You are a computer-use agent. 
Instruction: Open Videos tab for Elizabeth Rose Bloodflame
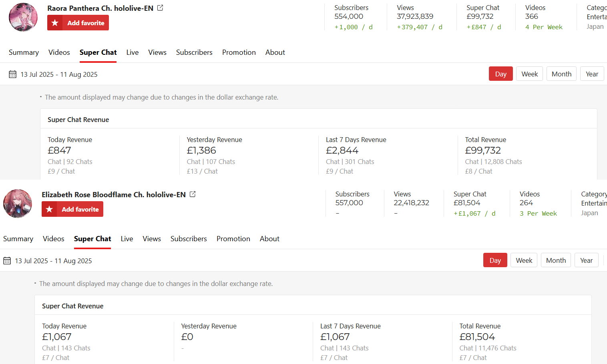tap(54, 239)
